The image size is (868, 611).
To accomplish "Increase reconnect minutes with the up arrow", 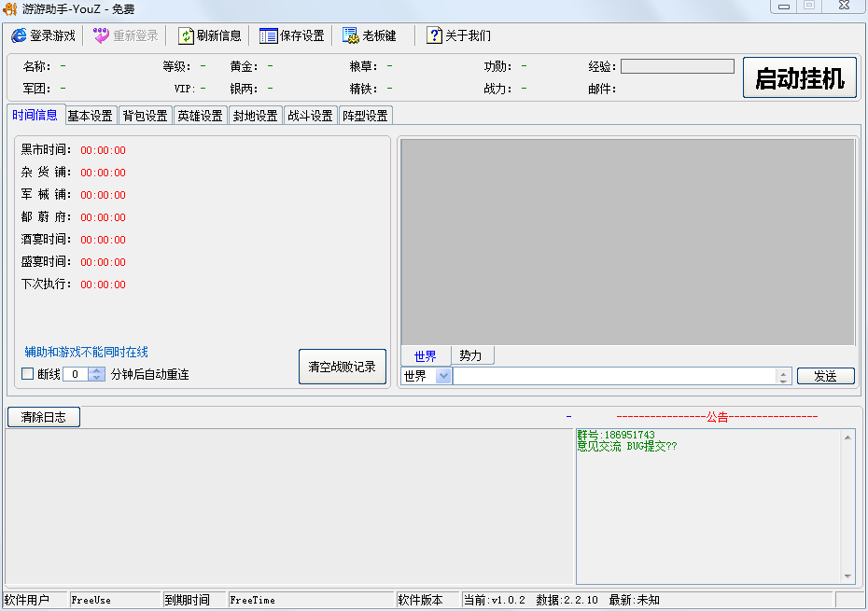I will [96, 370].
